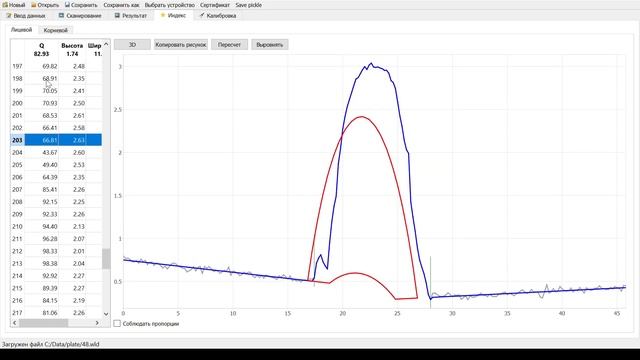Click the table scroll up arrow
This screenshot has width=640, height=360.
[x=106, y=44]
